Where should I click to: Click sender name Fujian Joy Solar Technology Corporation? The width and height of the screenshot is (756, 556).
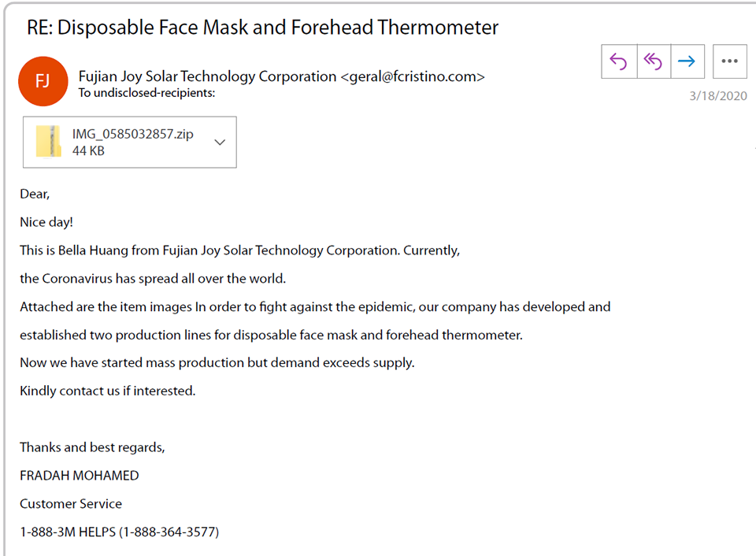click(207, 76)
